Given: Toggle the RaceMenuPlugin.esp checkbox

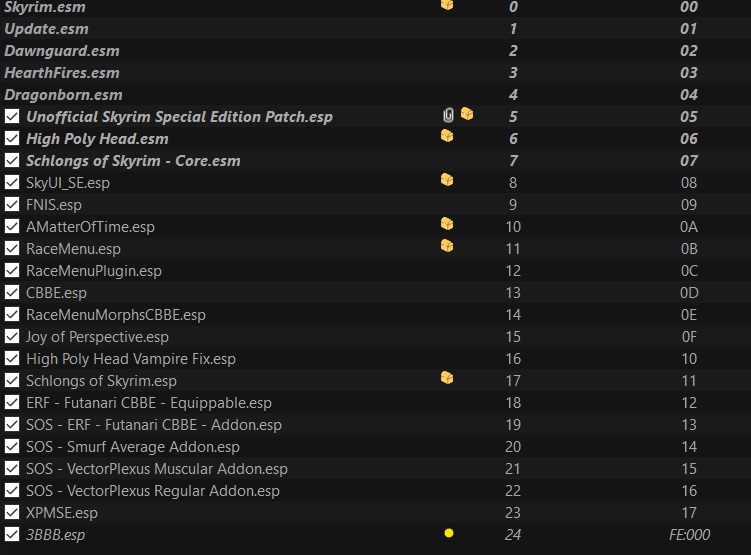Looking at the screenshot, I should tap(12, 271).
